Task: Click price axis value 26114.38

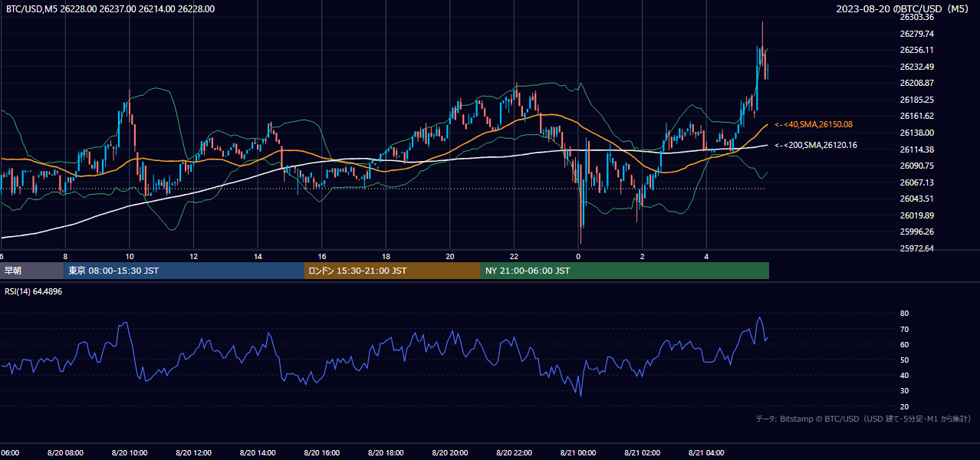Action: [x=916, y=149]
